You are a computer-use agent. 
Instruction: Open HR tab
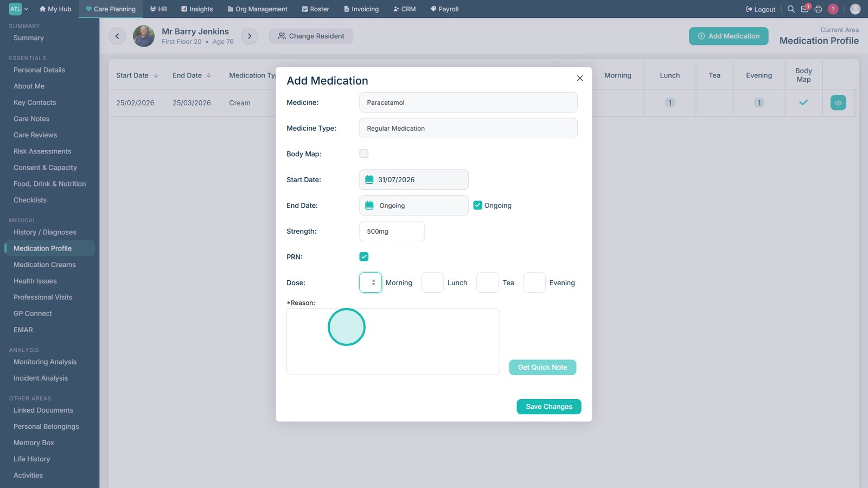tap(158, 9)
